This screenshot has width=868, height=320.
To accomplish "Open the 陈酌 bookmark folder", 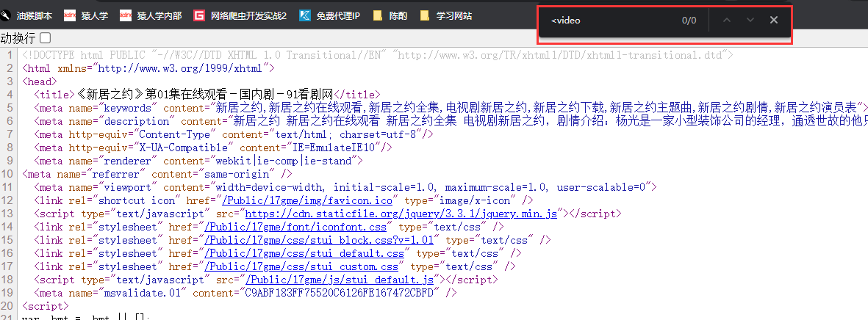I will [x=390, y=15].
